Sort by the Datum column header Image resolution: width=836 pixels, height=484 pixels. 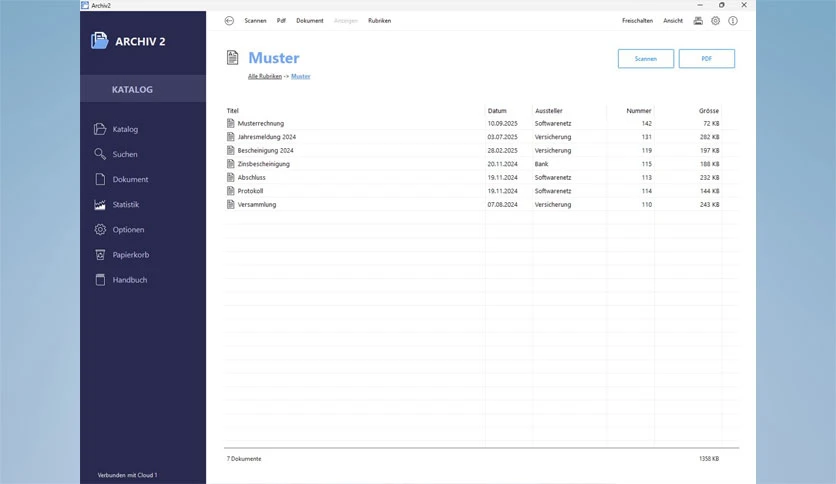(x=497, y=111)
